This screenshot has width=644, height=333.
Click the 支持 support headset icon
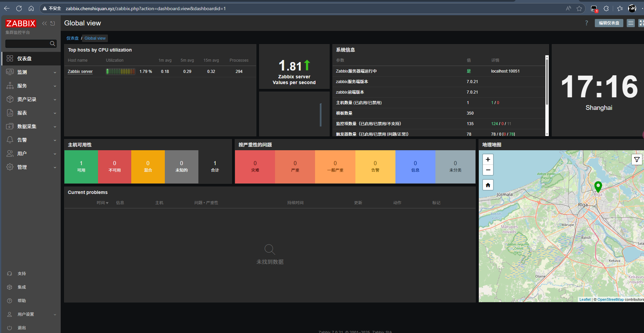click(x=9, y=274)
